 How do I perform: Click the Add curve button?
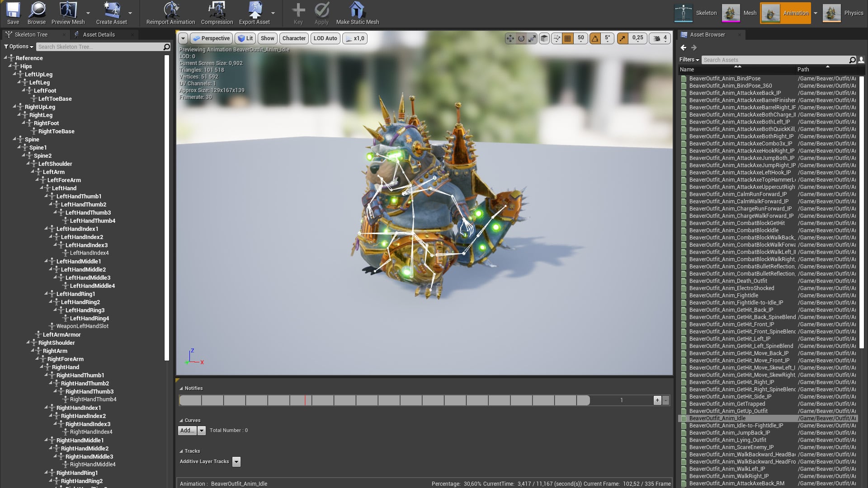coord(187,430)
